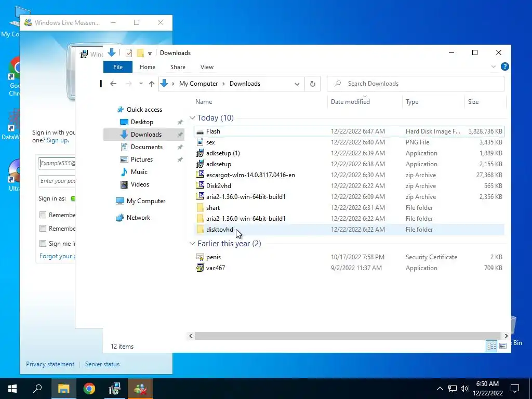
Task: Select the shart folder icon
Action: [x=200, y=208]
